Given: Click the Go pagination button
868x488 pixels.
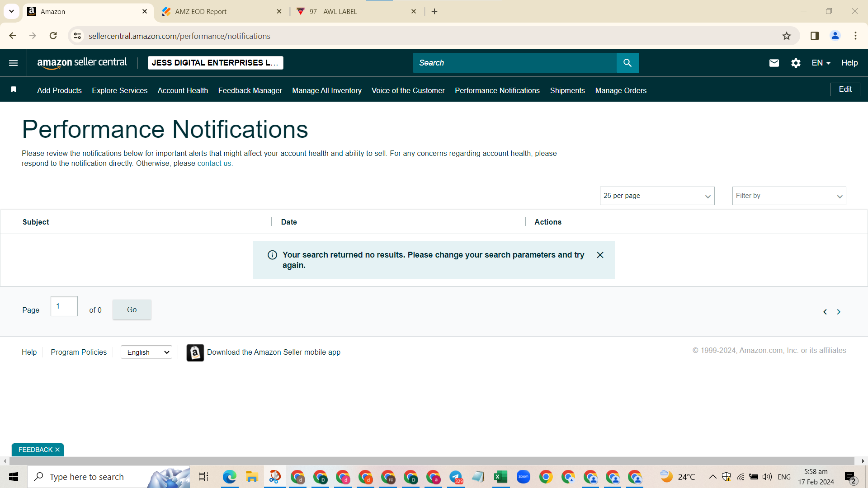Looking at the screenshot, I should 132,310.
